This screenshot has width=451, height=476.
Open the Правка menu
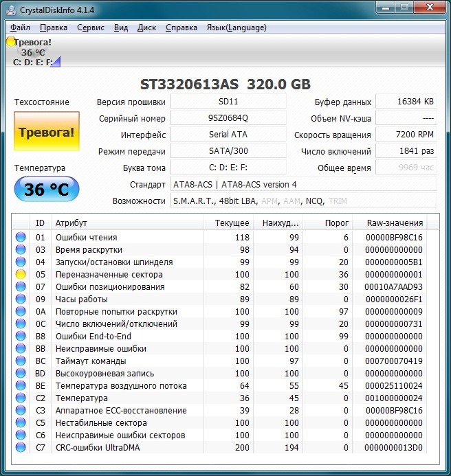(54, 27)
